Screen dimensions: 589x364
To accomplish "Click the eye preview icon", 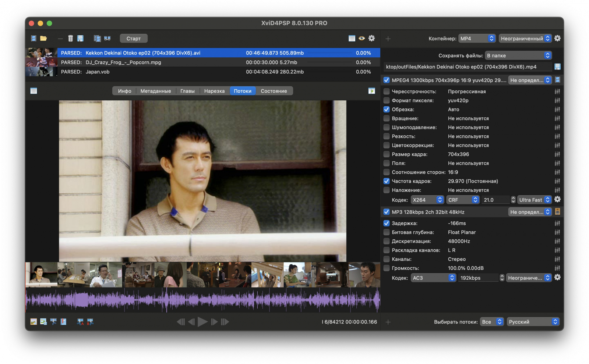I will pyautogui.click(x=362, y=38).
